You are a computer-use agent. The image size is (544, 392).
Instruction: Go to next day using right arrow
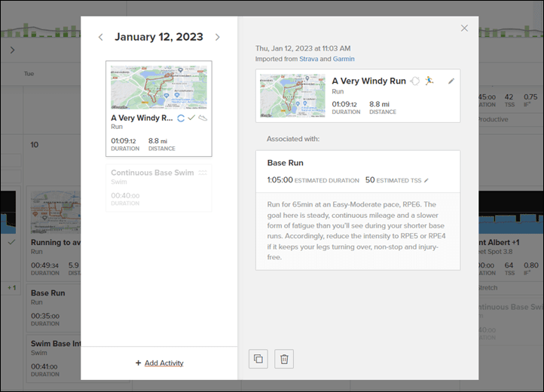tap(217, 37)
